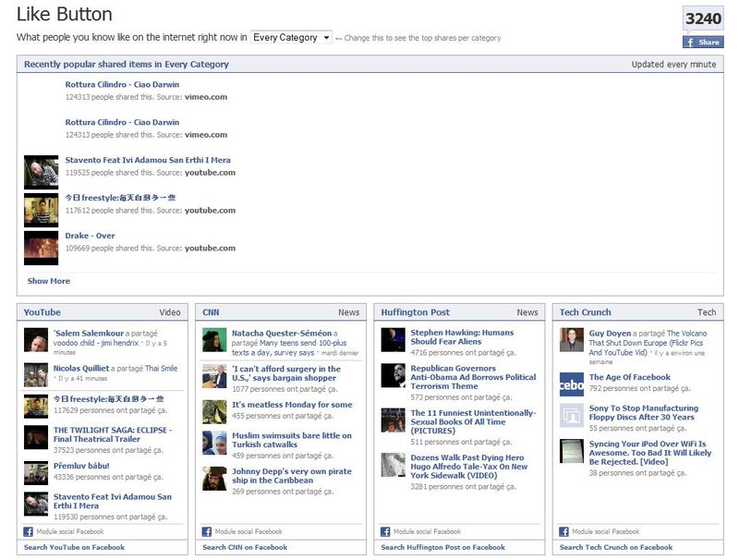
Task: Open Stavento Feat Ivi Adamou link in top list
Action: coord(148,160)
